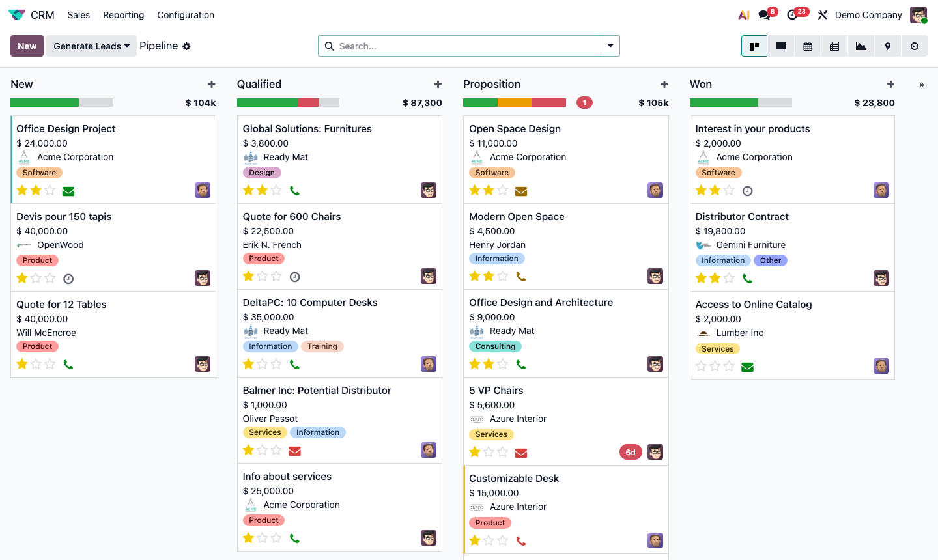This screenshot has width=938, height=560.
Task: Switch to Map view
Action: (x=887, y=46)
